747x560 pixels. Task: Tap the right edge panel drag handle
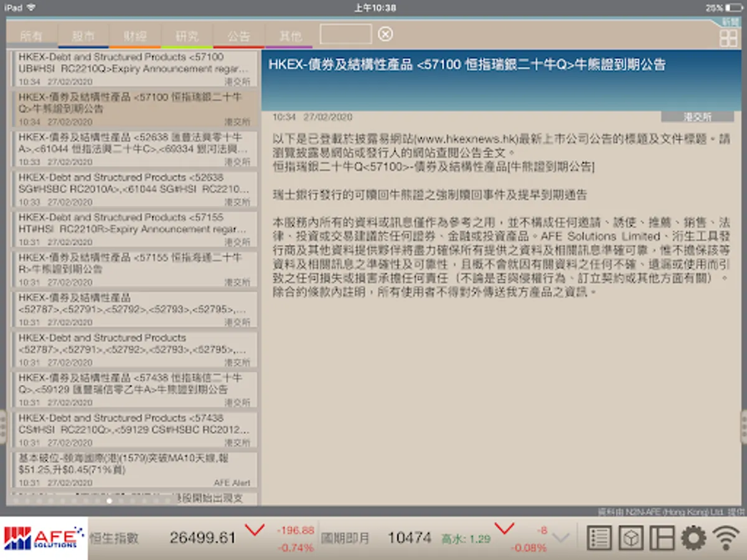[743, 426]
